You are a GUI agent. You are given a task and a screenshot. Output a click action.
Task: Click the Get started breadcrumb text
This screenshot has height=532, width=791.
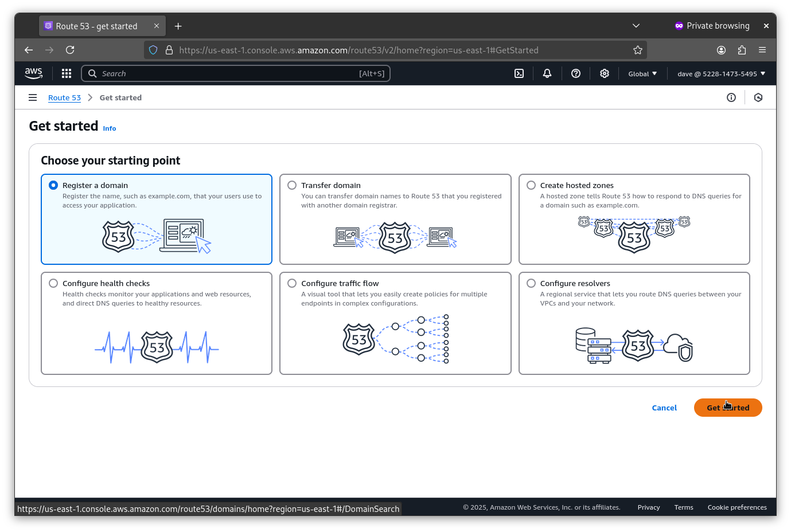120,97
